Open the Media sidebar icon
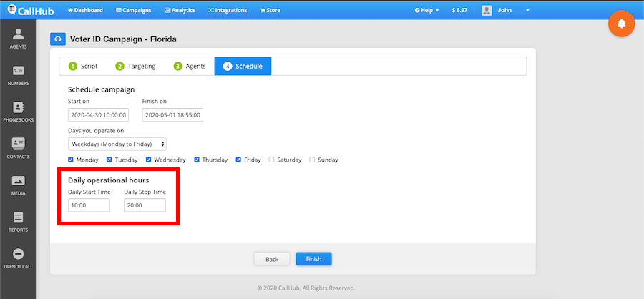The width and height of the screenshot is (644, 299). coord(18,185)
